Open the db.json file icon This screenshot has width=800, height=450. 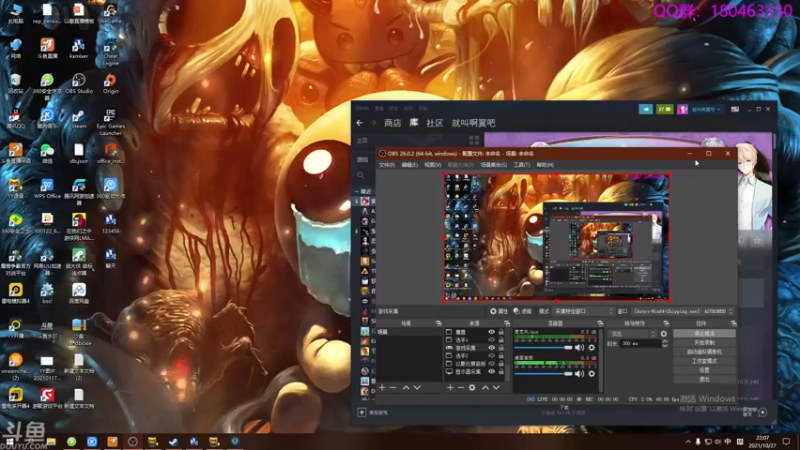tap(79, 154)
